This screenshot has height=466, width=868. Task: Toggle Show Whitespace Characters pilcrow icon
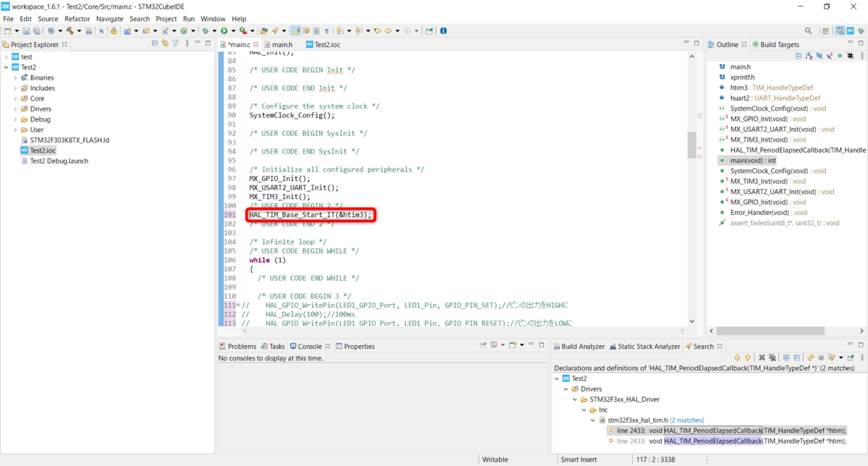click(x=326, y=31)
